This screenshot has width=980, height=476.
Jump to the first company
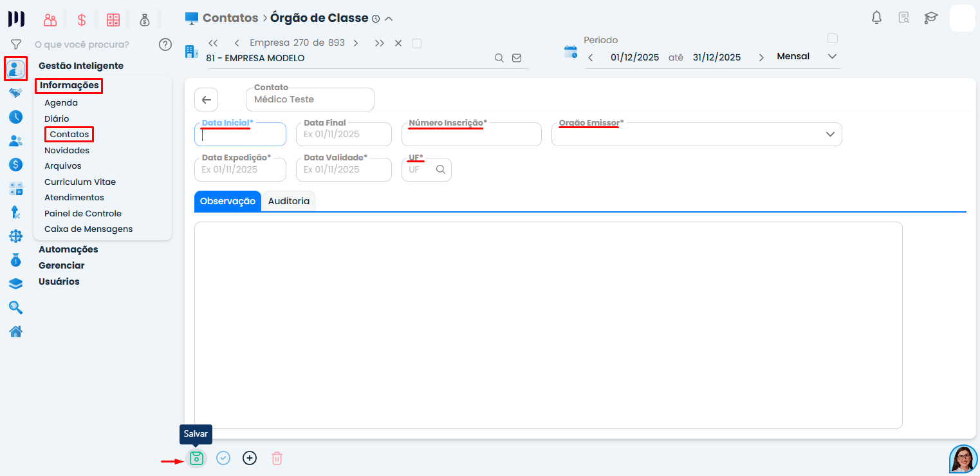pyautogui.click(x=213, y=43)
